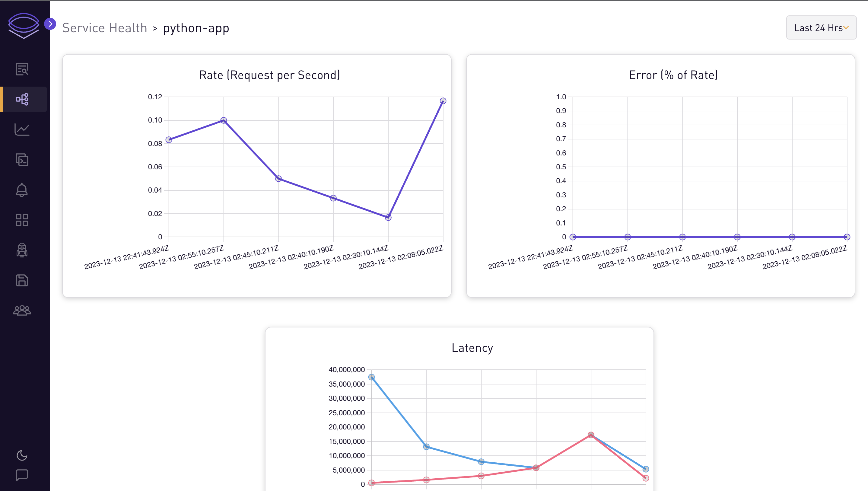This screenshot has height=491, width=868.
Task: Select first Error chart data point at zero
Action: (x=573, y=237)
